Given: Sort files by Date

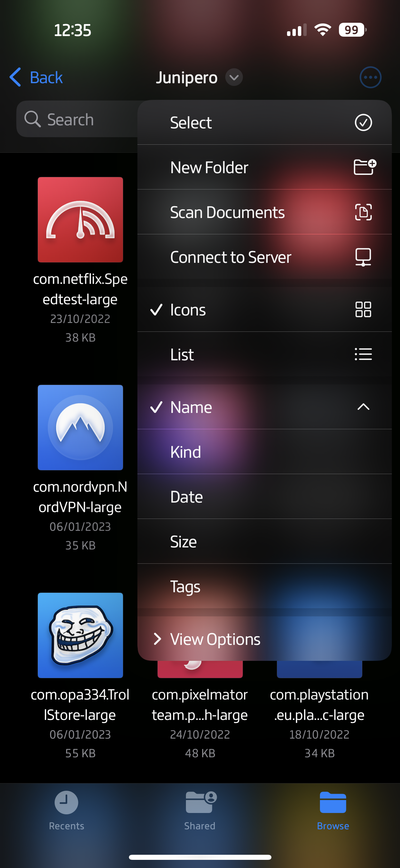Looking at the screenshot, I should pyautogui.click(x=265, y=496).
